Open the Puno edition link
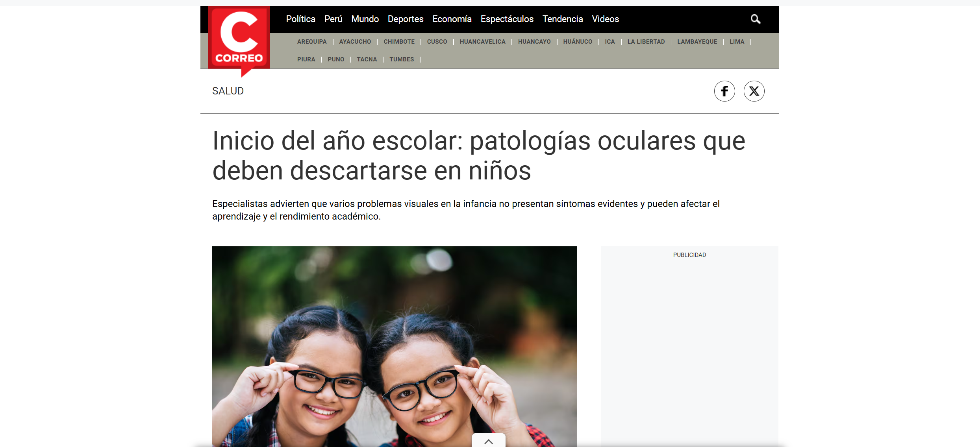The height and width of the screenshot is (447, 980). [x=336, y=59]
